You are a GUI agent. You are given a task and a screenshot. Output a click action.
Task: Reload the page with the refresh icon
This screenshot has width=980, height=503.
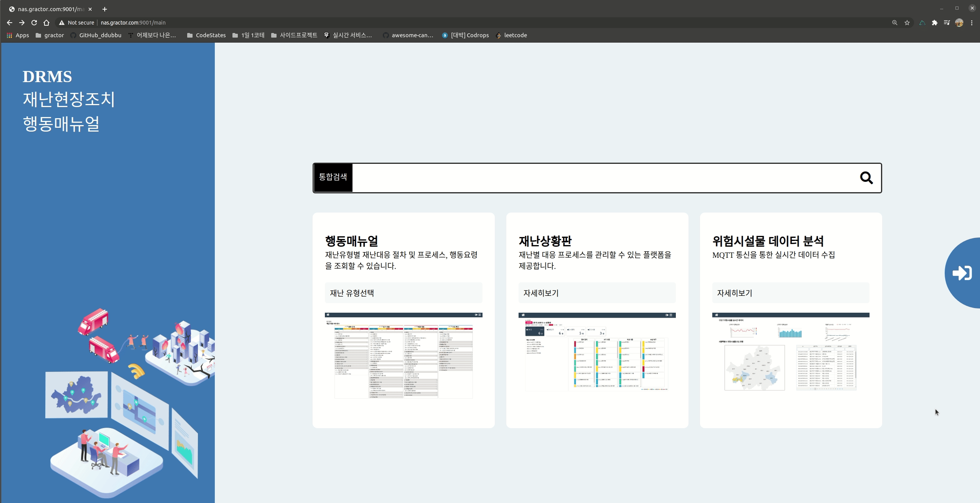coord(34,23)
